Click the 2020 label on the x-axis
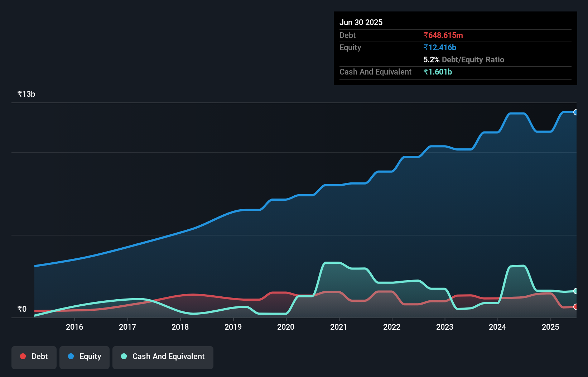 [286, 327]
